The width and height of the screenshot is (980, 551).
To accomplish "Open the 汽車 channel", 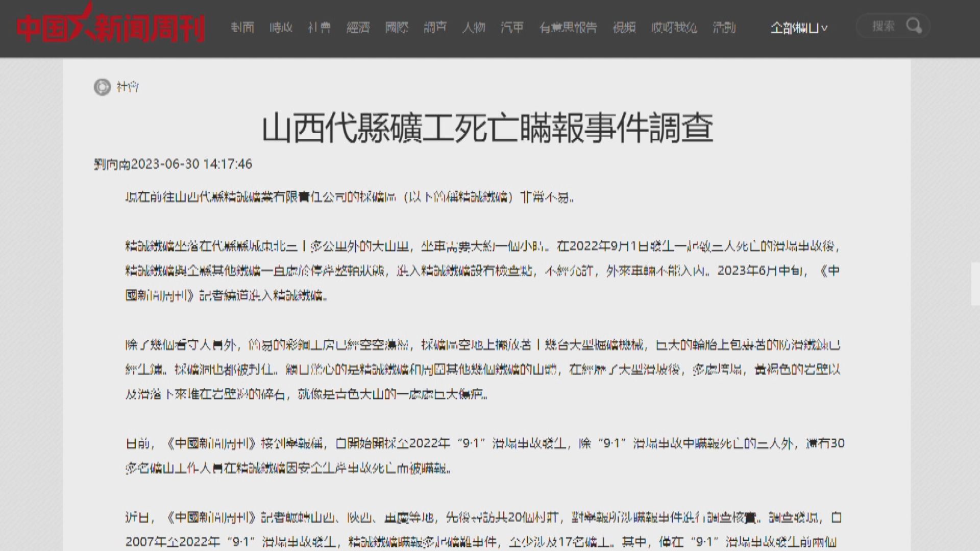I will [512, 28].
